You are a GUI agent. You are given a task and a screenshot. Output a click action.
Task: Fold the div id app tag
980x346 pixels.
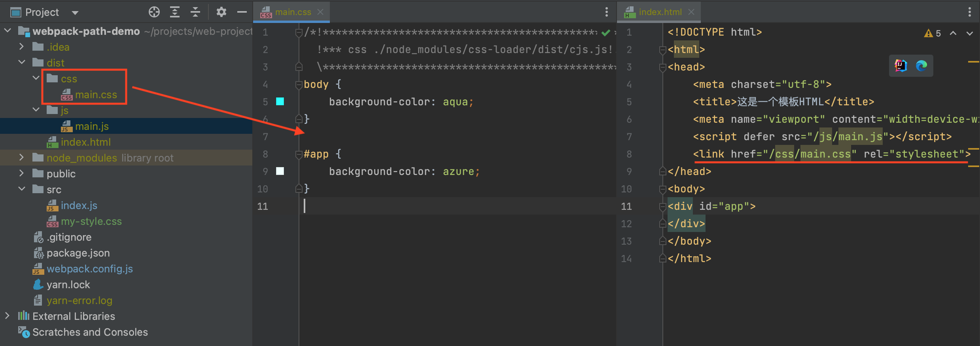click(663, 206)
